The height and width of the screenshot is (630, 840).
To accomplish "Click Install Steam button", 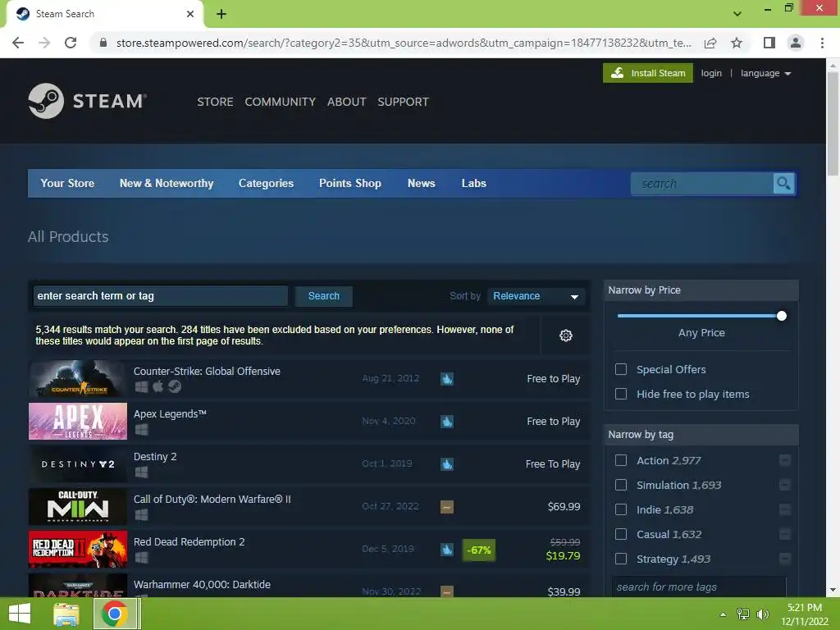I will tap(648, 73).
